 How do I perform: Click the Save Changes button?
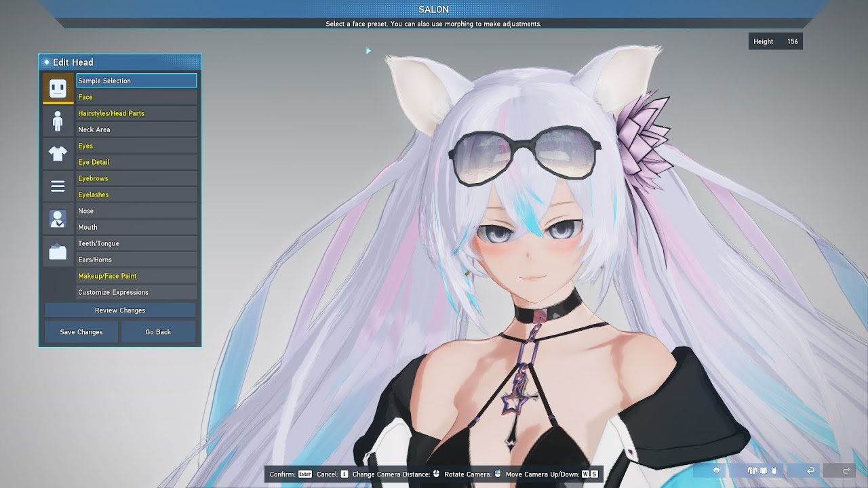click(x=81, y=332)
